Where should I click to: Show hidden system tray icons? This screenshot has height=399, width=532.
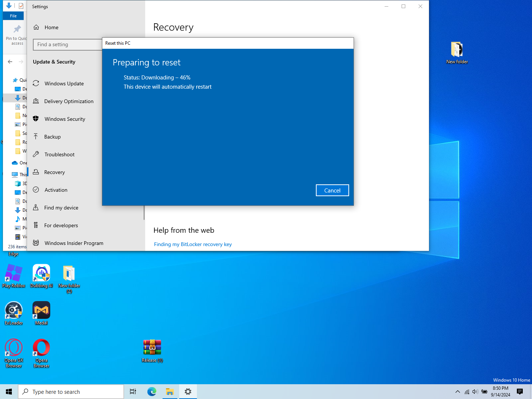pos(458,392)
